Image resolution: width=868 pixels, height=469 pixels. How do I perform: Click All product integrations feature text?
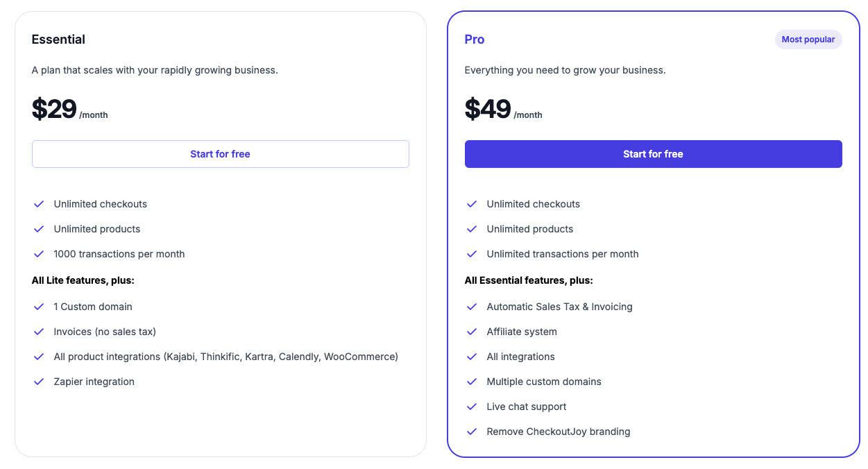click(x=225, y=357)
